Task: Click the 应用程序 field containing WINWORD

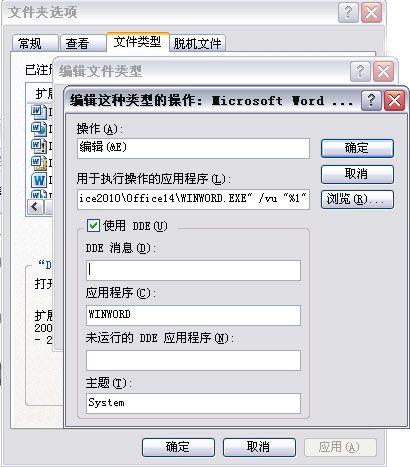Action: click(x=193, y=315)
